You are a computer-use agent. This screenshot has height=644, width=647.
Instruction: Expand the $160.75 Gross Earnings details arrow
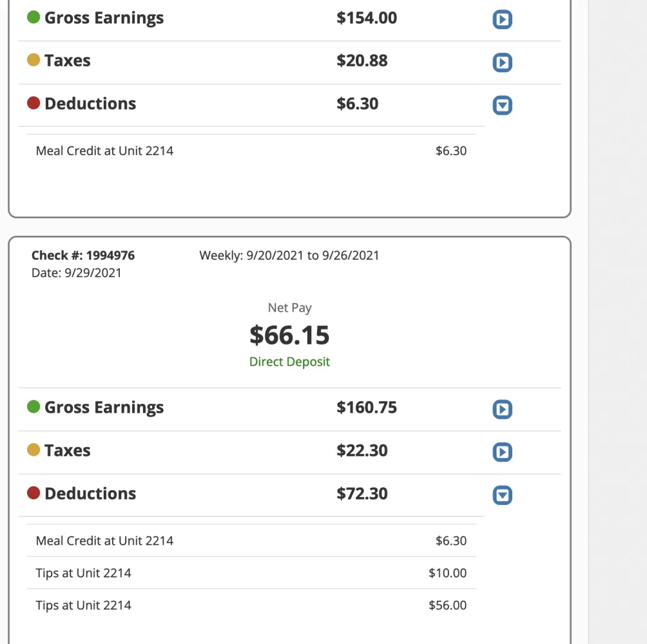click(502, 410)
